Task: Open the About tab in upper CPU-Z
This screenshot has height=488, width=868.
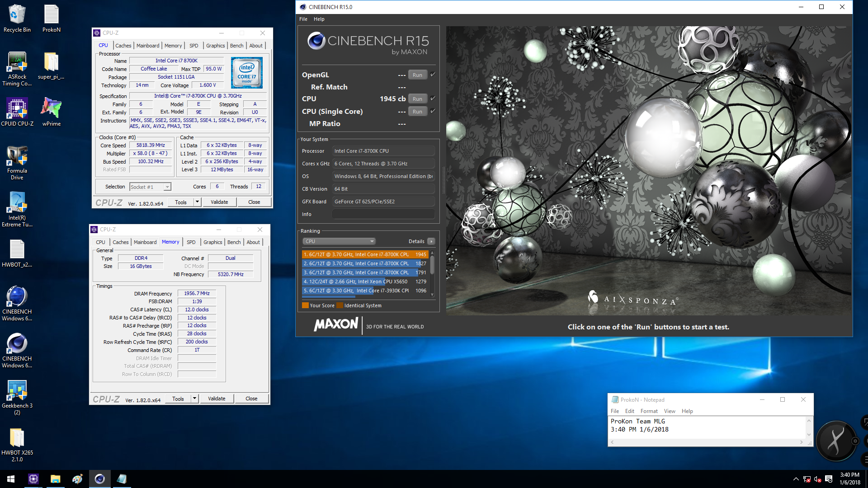Action: coord(256,46)
